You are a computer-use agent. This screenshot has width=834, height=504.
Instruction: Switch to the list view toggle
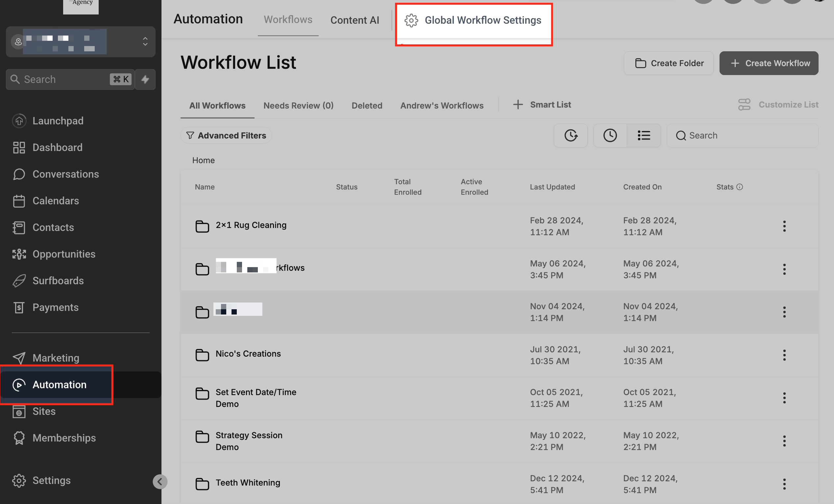point(644,136)
